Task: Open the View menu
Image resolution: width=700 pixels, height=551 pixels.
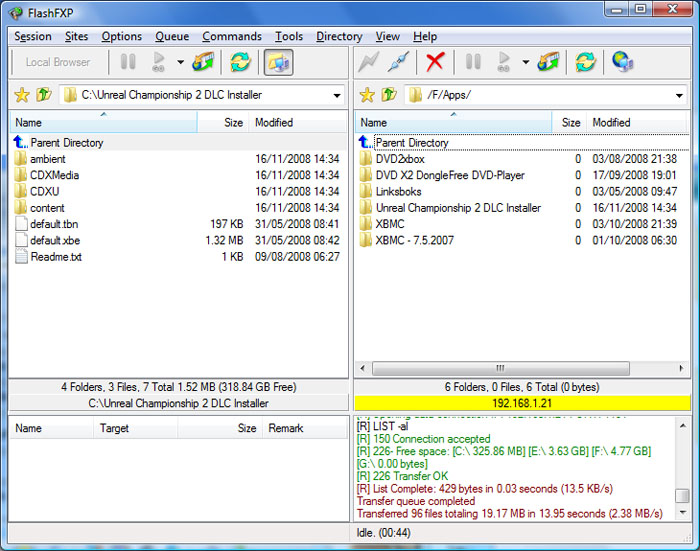Action: (388, 36)
